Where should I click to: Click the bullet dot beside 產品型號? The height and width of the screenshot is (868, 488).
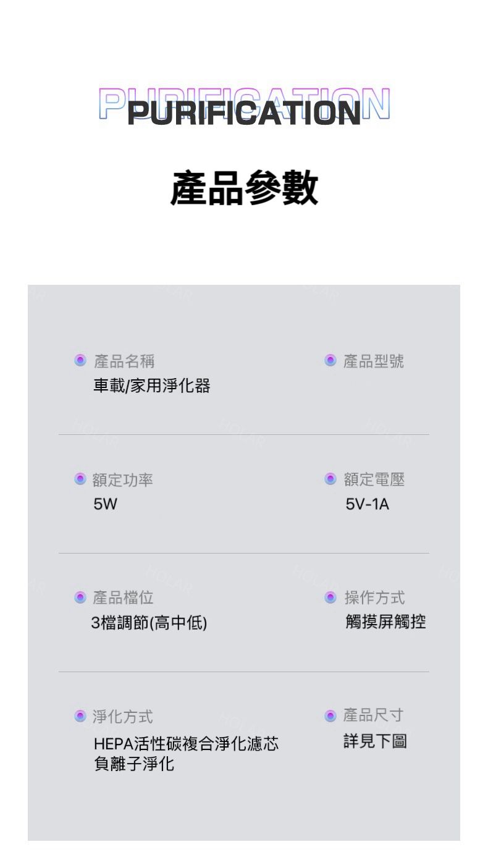[x=330, y=360]
